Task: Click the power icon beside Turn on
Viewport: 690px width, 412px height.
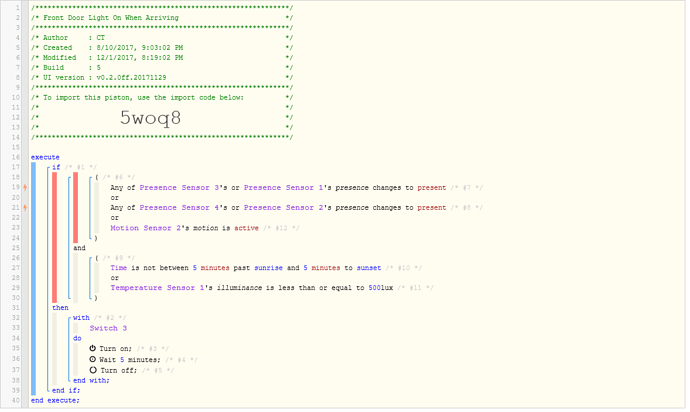Action: (x=92, y=349)
